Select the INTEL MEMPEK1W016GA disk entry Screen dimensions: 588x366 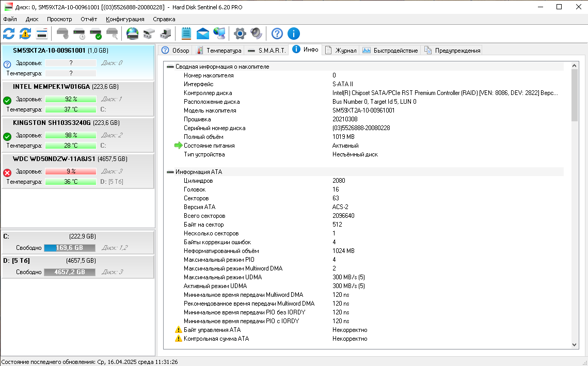point(77,99)
